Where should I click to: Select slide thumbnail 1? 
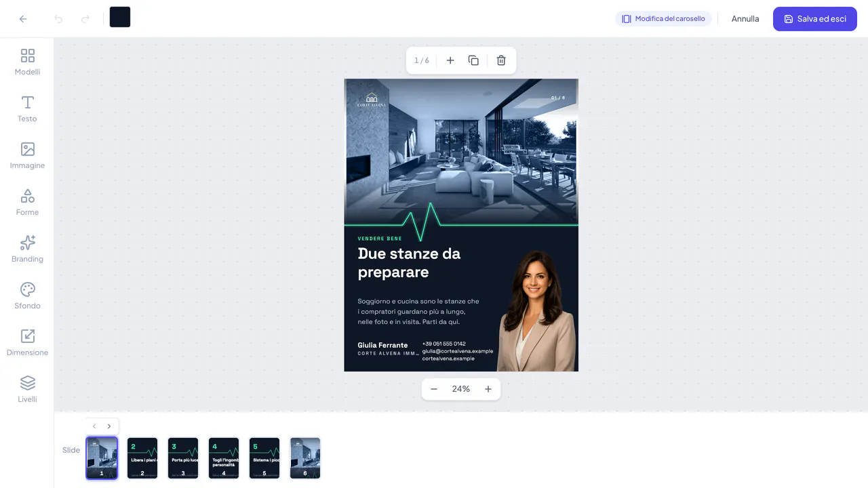coord(102,458)
